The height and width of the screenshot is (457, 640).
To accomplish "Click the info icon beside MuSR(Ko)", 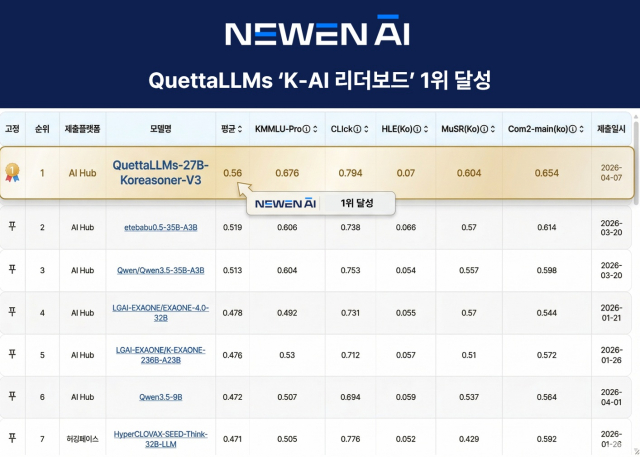I will (x=479, y=129).
